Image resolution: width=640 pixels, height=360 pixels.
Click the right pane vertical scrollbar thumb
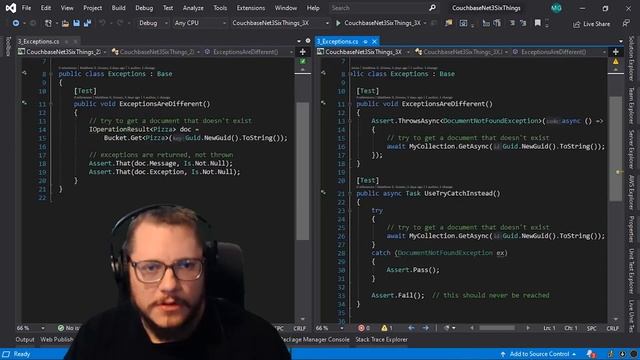616,149
